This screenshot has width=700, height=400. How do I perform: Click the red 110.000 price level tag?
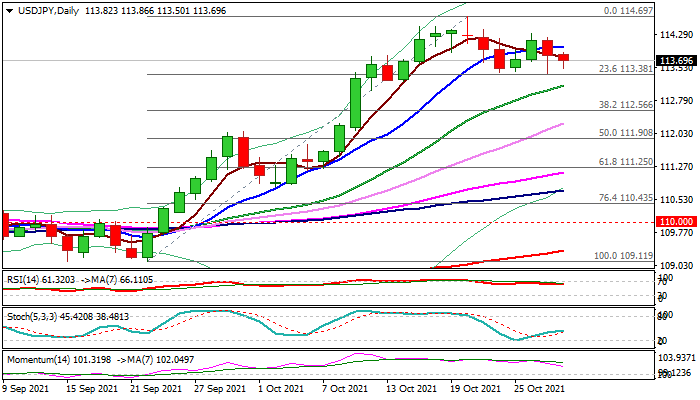pos(677,221)
